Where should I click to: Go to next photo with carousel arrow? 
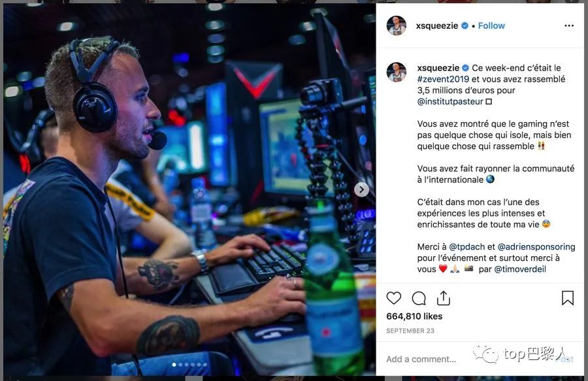(x=361, y=190)
